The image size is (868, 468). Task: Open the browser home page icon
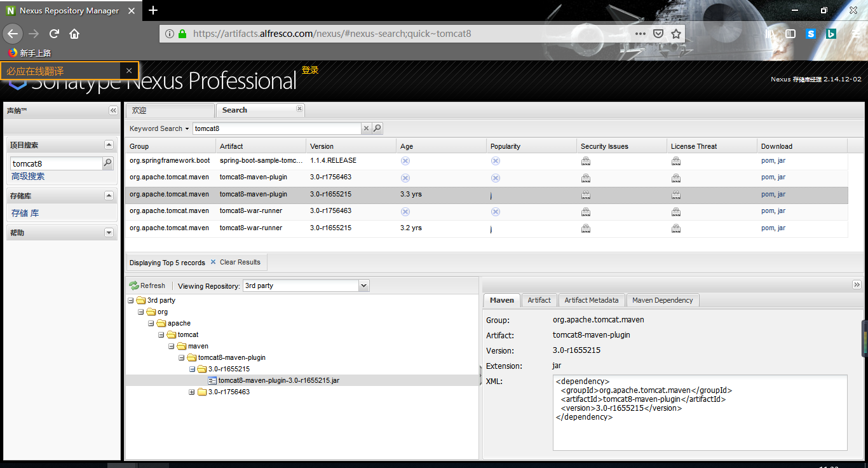pyautogui.click(x=74, y=34)
